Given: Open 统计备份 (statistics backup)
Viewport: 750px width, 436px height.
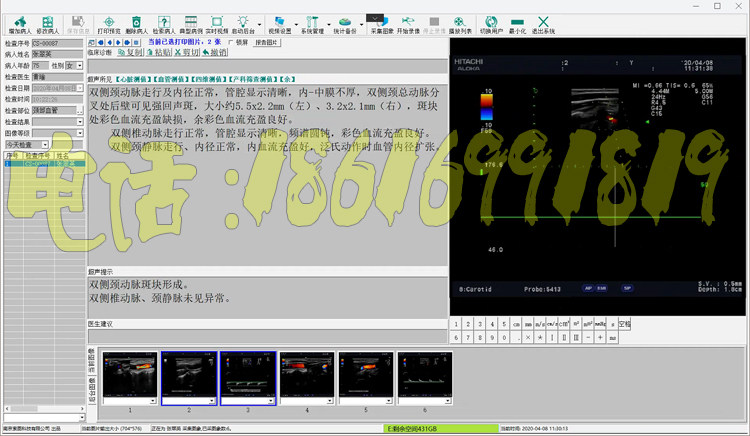Looking at the screenshot, I should tap(345, 25).
